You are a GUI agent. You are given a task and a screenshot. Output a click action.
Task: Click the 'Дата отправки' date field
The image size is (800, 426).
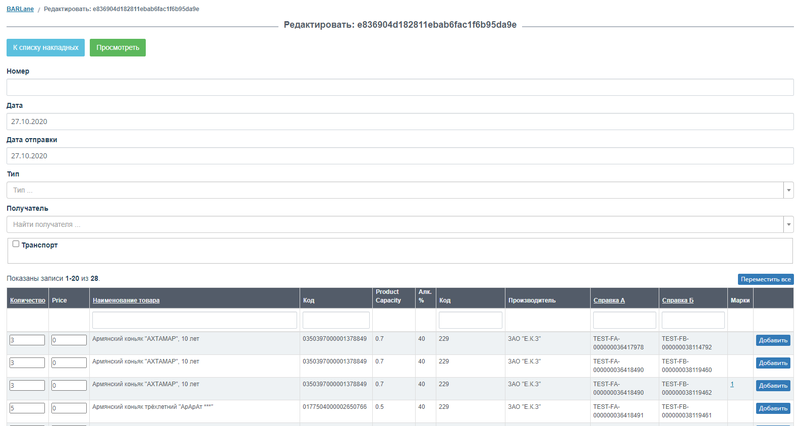click(x=399, y=156)
